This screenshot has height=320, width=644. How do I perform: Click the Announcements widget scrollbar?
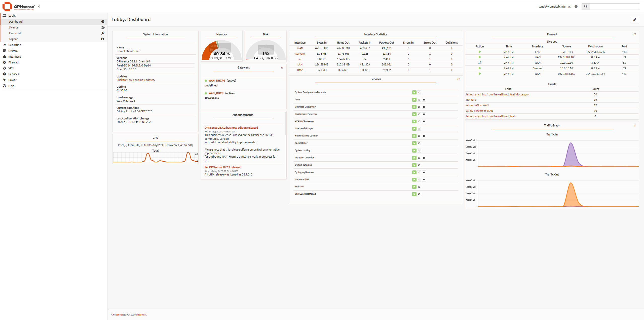click(x=285, y=123)
